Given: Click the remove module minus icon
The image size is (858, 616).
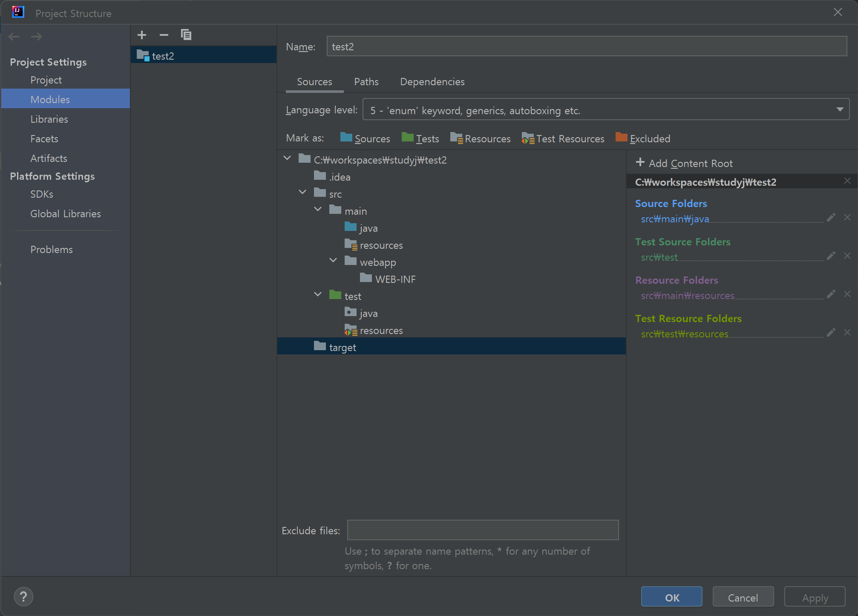Looking at the screenshot, I should [164, 35].
